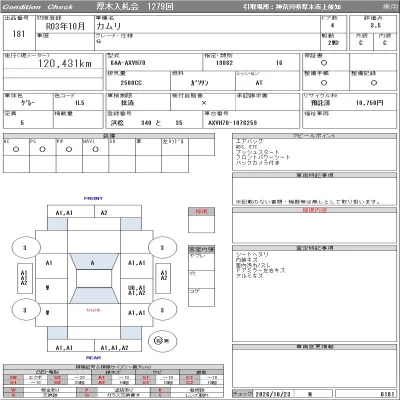Screen dimensions: 400x400
Task: Select windshield damage mark 'A'
Action: pos(92,263)
